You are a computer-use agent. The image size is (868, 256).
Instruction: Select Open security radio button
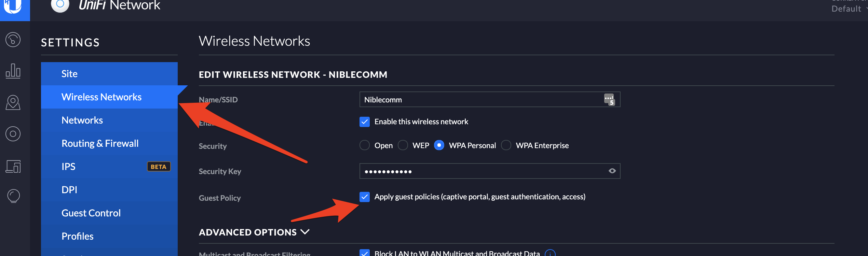click(365, 145)
